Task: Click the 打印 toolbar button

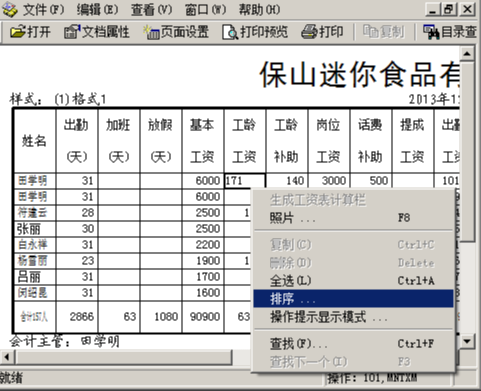Action: tap(322, 32)
